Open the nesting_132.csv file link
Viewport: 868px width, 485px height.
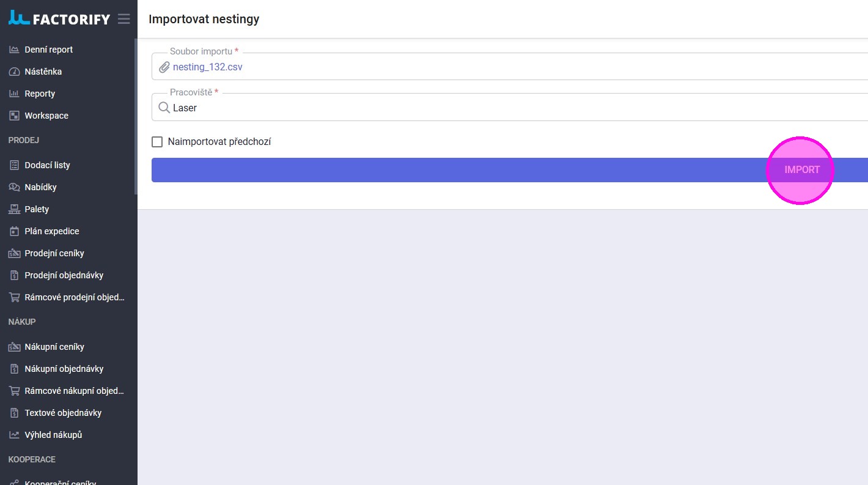point(208,67)
